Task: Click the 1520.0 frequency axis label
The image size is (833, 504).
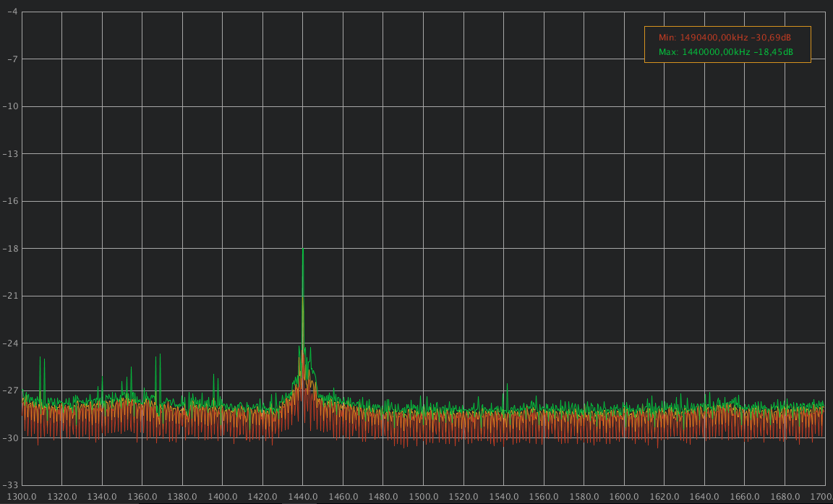Action: 464,497
